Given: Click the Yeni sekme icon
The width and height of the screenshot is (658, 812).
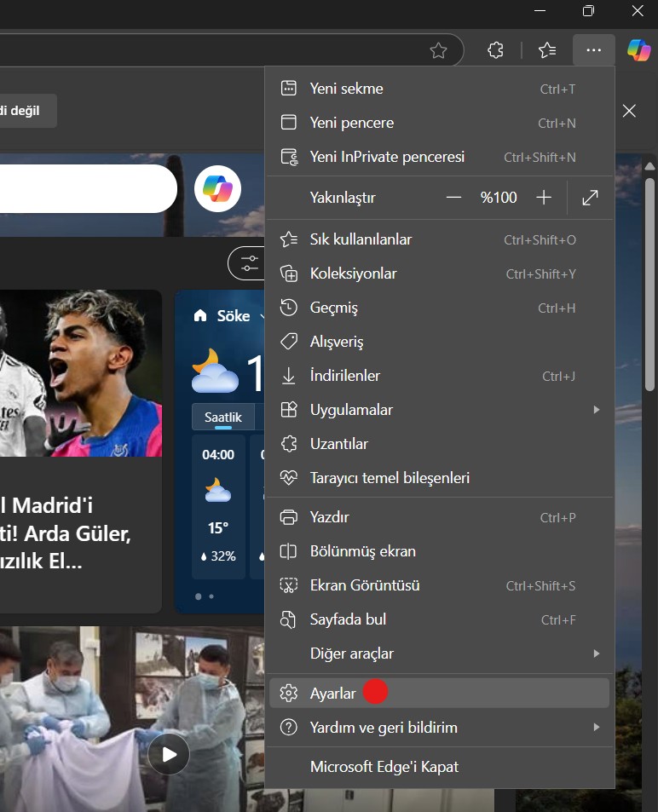Looking at the screenshot, I should coord(289,88).
